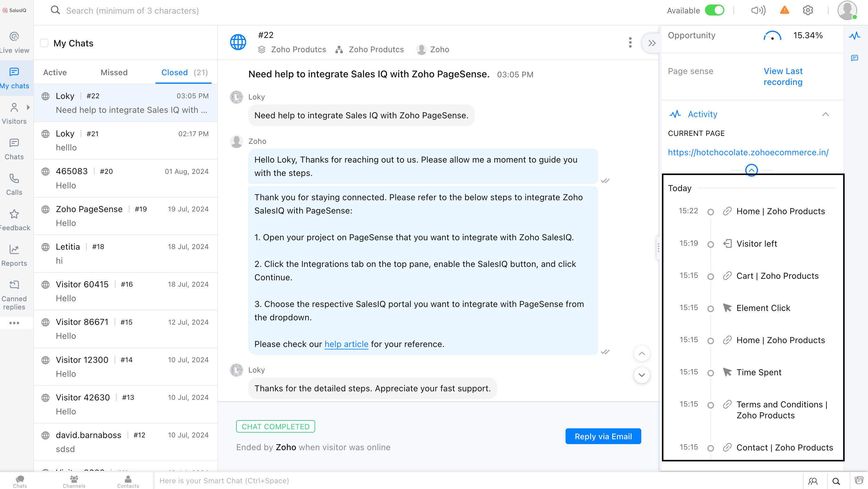The image size is (868, 489).
Task: Jump to next message with down arrow
Action: coord(642,375)
